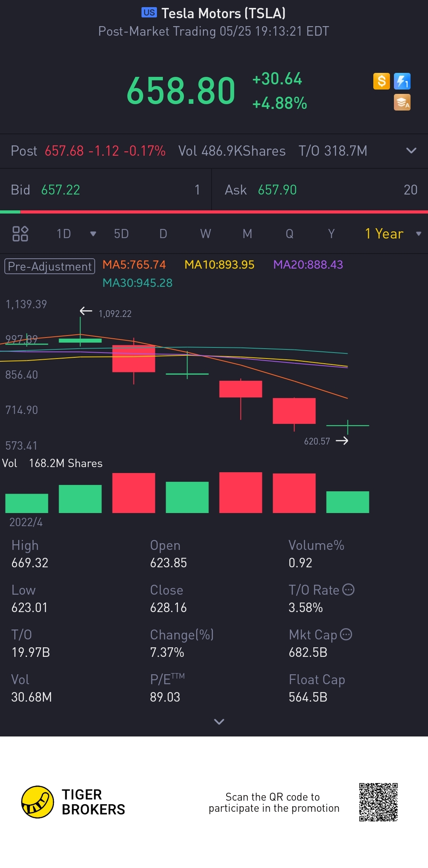This screenshot has height=868, width=428.
Task: Select the 620.57 low marker on chart
Action: [317, 441]
